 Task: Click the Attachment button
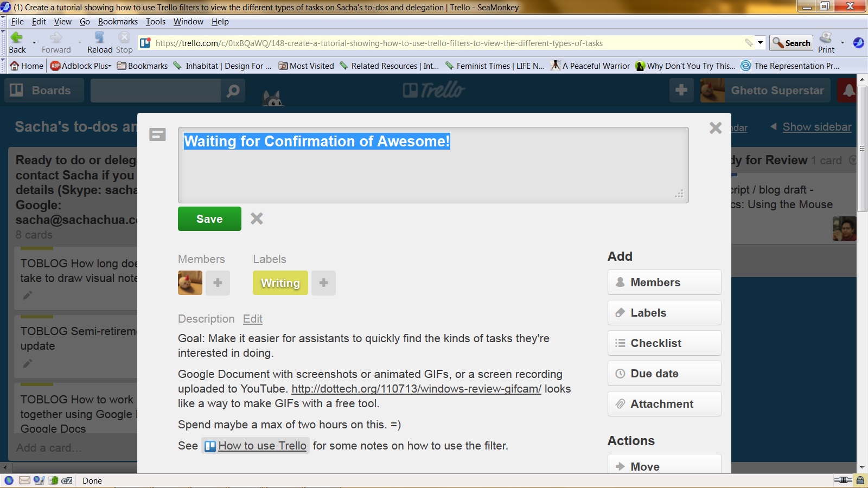pos(664,403)
